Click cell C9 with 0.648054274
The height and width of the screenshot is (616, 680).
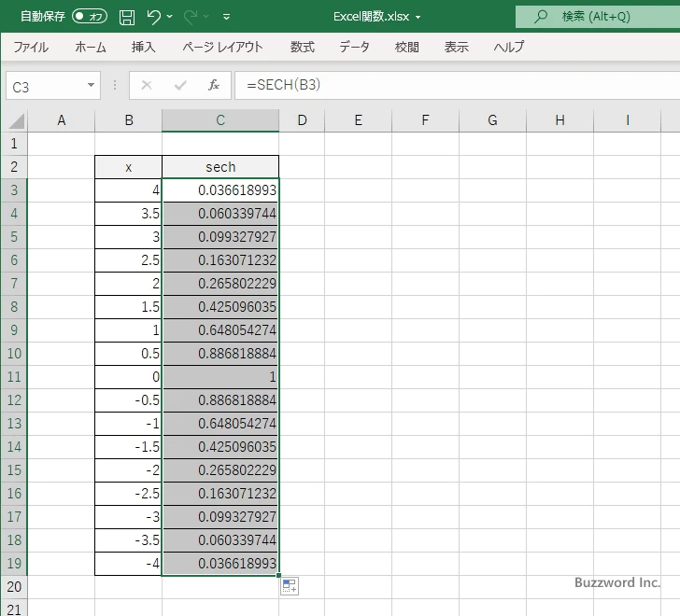[220, 330]
